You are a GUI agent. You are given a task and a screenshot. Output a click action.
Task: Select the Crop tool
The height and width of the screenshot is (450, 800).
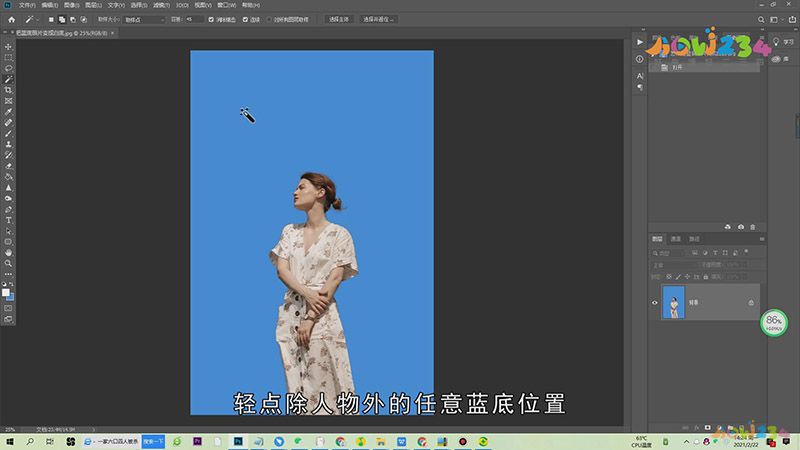[x=8, y=90]
